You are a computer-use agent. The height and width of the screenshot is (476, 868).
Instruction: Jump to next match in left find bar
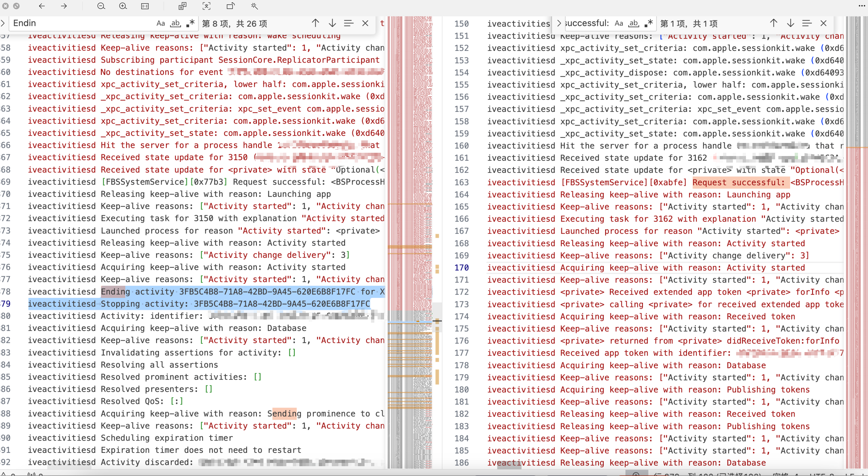pyautogui.click(x=332, y=23)
